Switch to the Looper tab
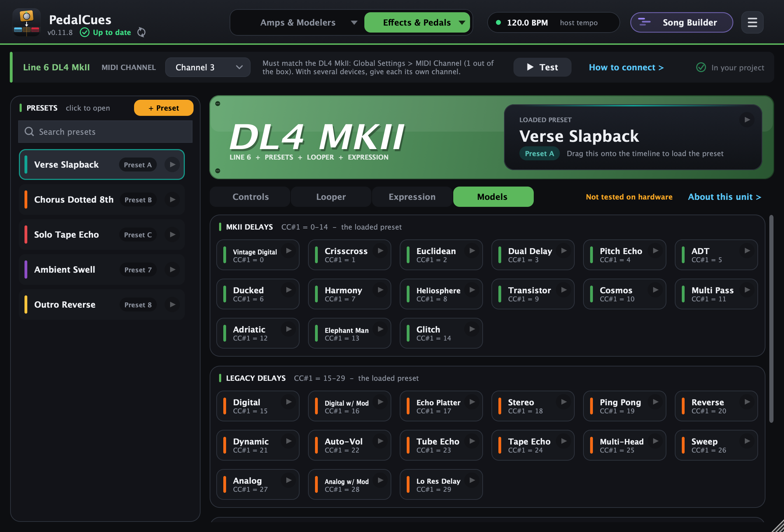The height and width of the screenshot is (532, 784). 331,197
